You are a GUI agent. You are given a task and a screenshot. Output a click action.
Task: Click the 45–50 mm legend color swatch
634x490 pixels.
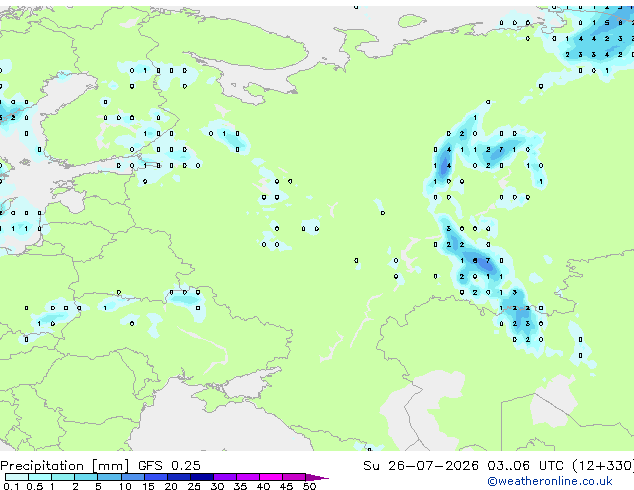(294, 477)
